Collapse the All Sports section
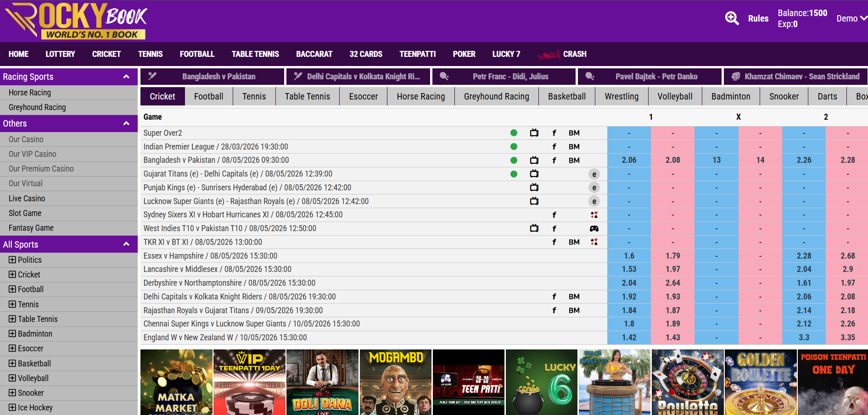868x415 pixels. coord(126,244)
